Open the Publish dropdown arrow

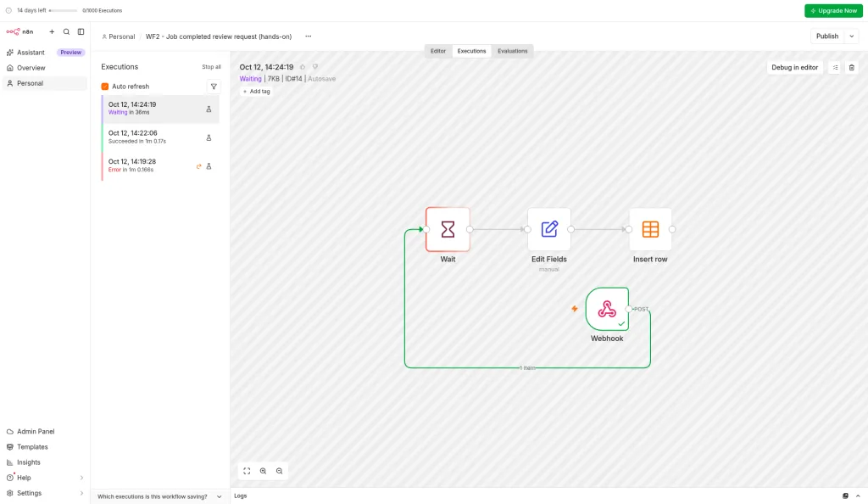(x=851, y=36)
